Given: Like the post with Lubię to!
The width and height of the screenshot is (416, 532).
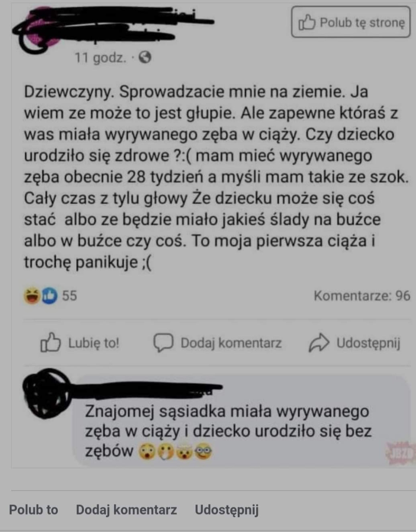Looking at the screenshot, I should [80, 342].
